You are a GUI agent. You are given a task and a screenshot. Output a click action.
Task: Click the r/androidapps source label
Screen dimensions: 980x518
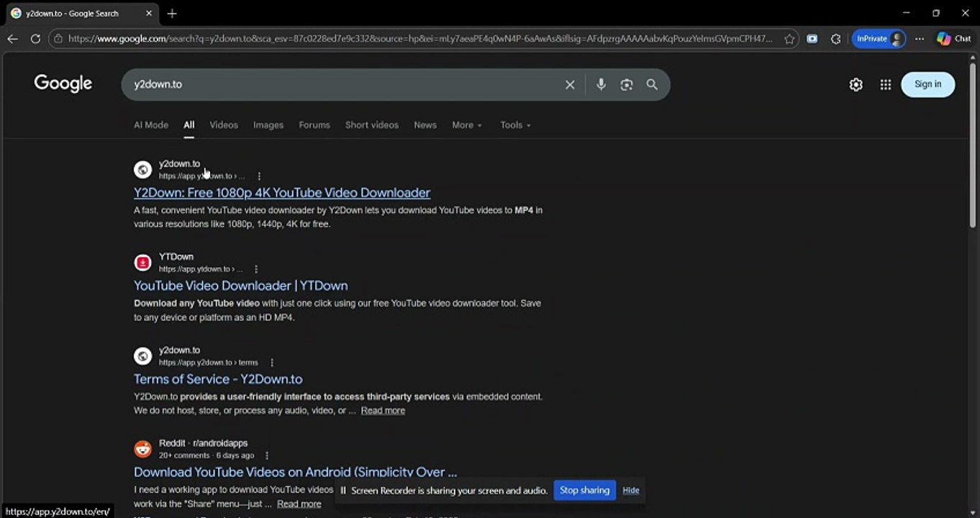220,444
